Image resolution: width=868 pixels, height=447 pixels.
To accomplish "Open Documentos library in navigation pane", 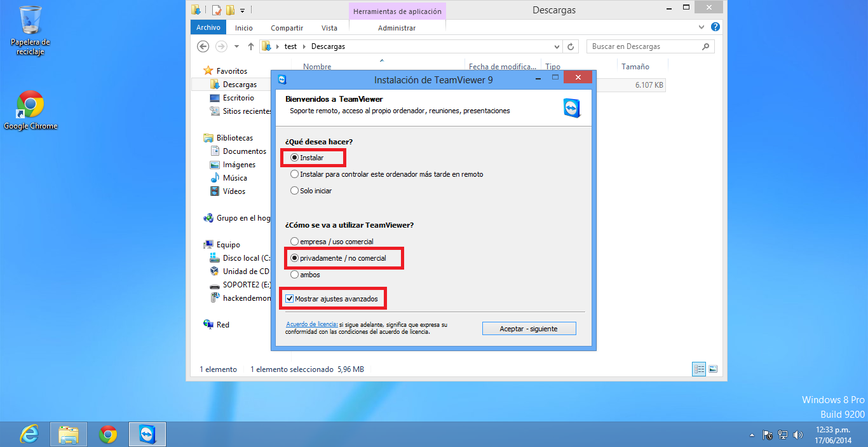I will (x=245, y=151).
